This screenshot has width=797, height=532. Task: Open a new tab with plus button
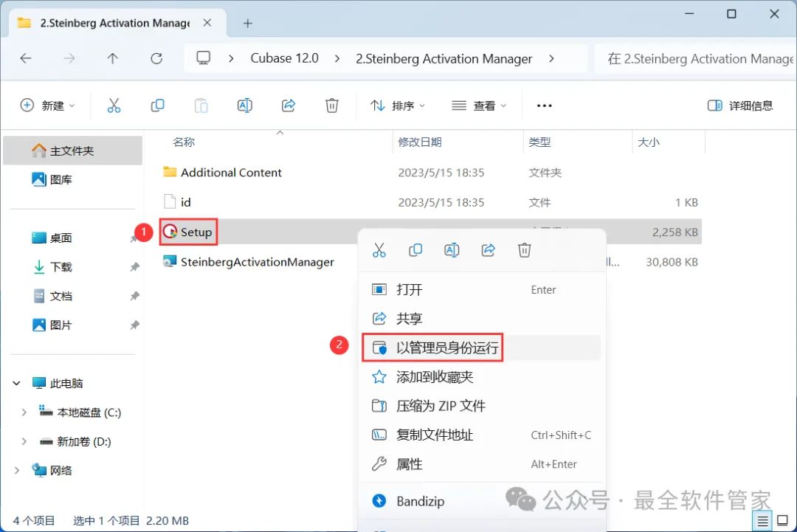point(247,24)
